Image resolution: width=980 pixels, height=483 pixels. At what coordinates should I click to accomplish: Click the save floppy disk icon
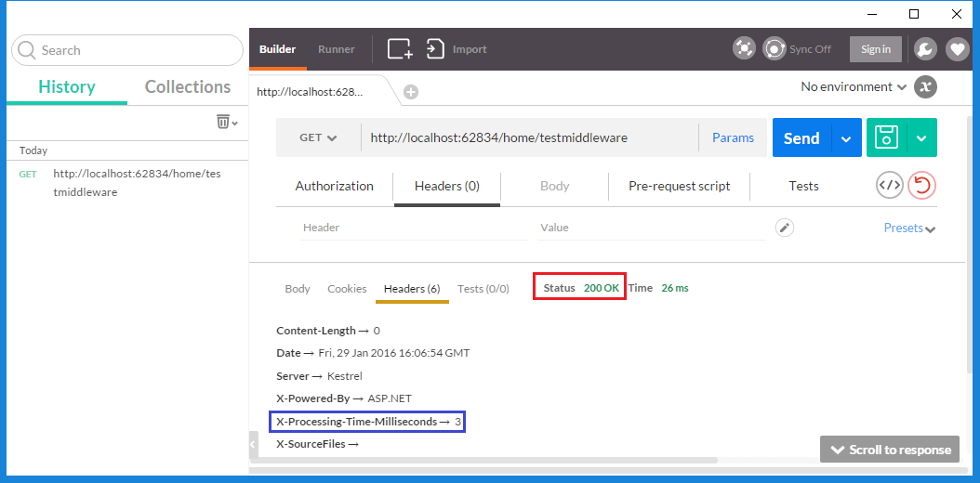(886, 137)
